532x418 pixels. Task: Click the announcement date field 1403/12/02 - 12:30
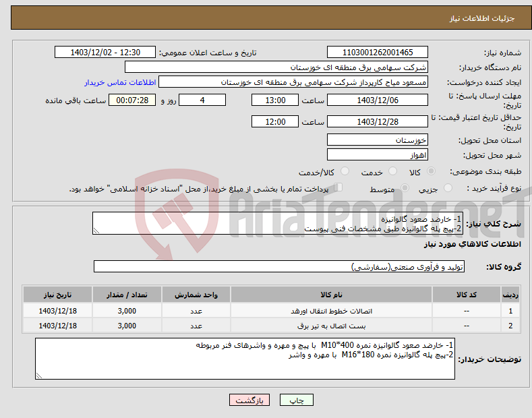coord(105,53)
